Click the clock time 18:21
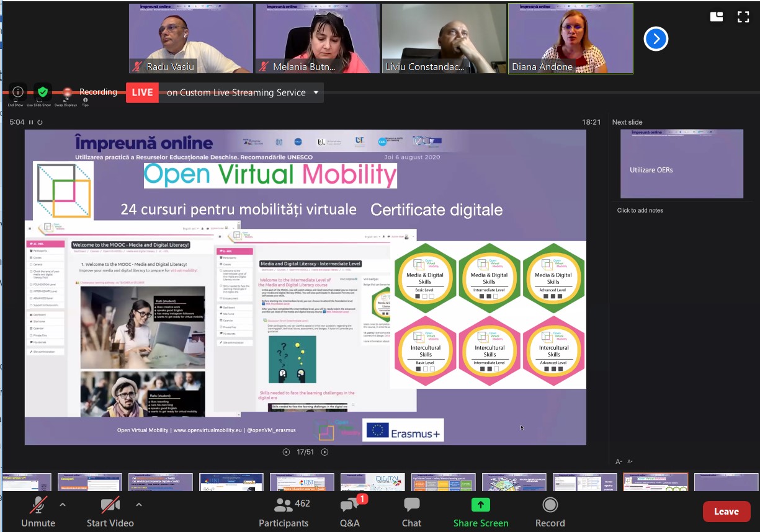760x532 pixels. click(x=592, y=122)
